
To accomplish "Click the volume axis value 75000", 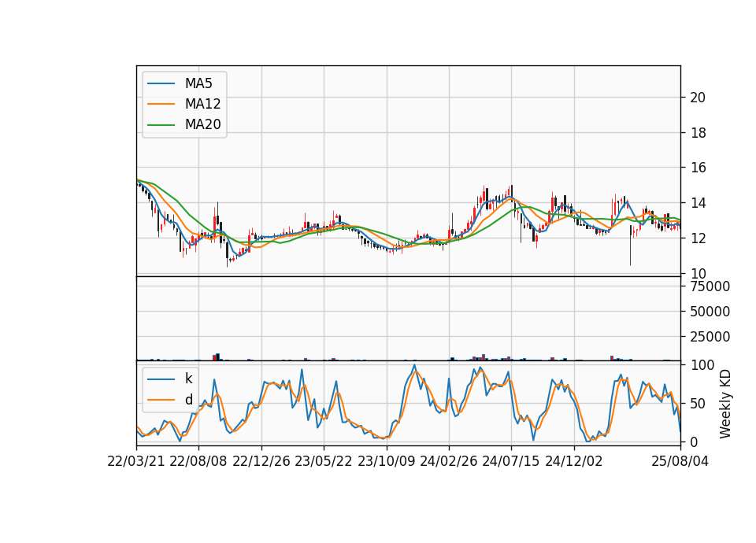I will click(x=710, y=286).
